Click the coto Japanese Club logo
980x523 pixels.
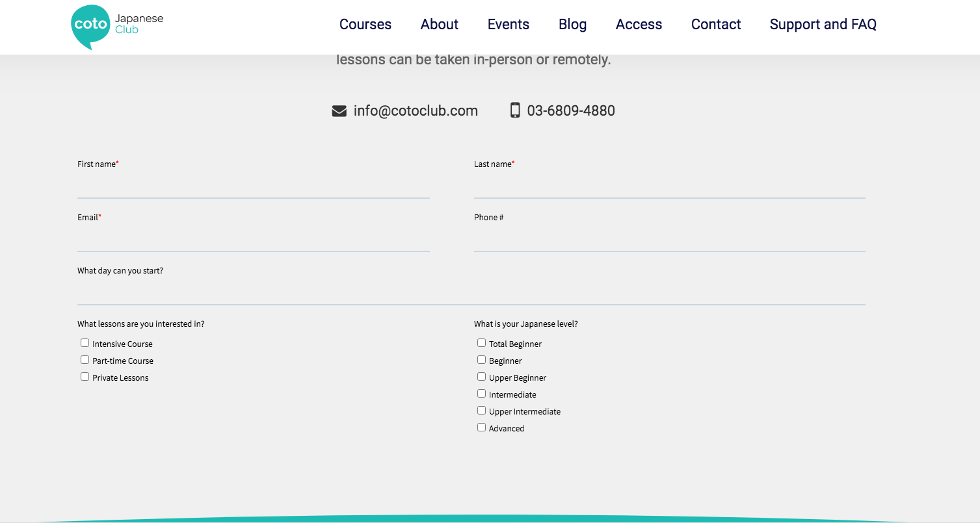pyautogui.click(x=117, y=27)
